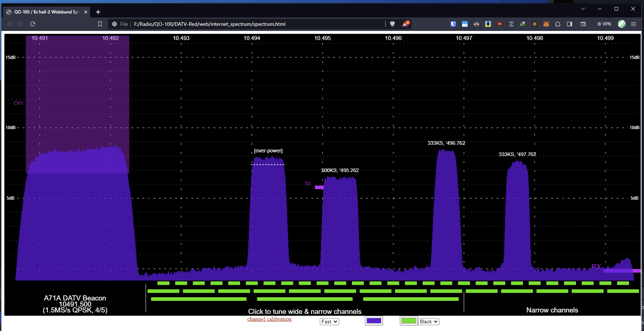Click the Narrow channels label
644x331 pixels.
point(552,310)
